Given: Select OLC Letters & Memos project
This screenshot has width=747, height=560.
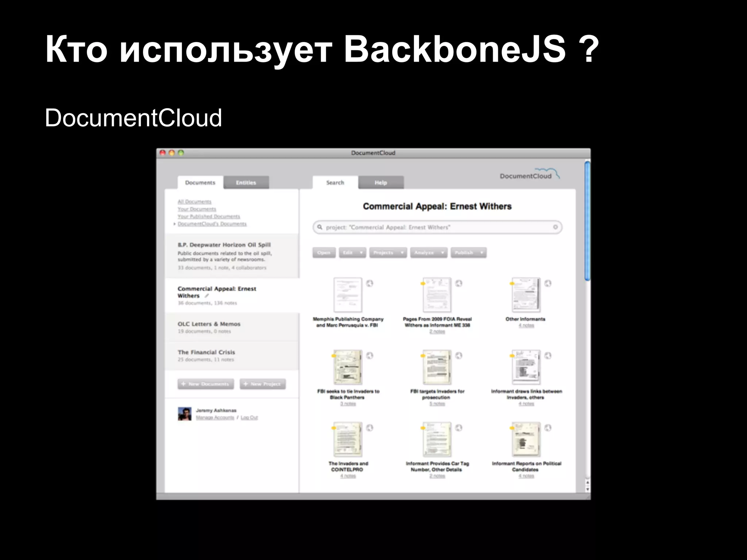Looking at the screenshot, I should 232,327.
